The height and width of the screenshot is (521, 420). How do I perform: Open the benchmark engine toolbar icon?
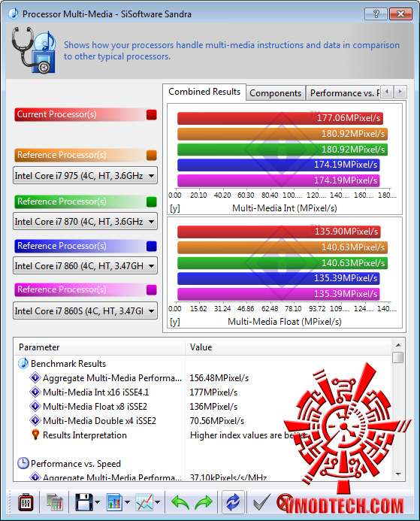(26, 502)
